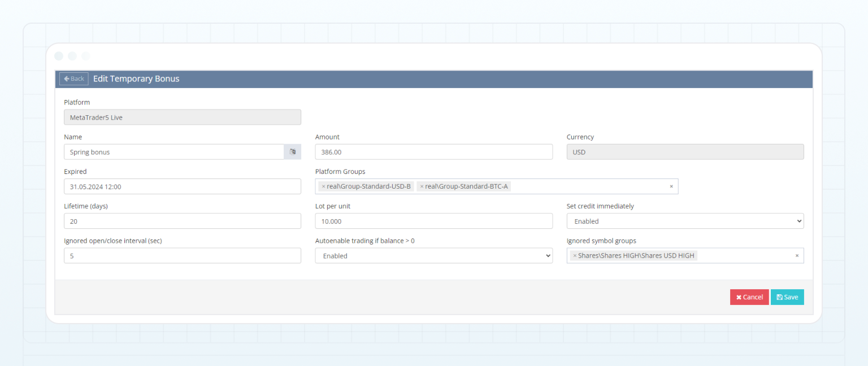Viewport: 868px width, 366px height.
Task: Remove the Shares USD HIGH symbol group tag
Action: coord(574,255)
